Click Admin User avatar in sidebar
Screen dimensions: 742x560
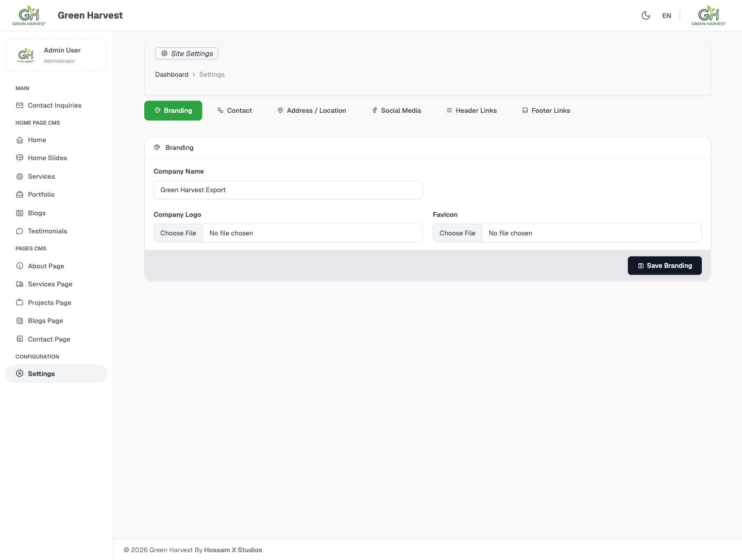(26, 55)
